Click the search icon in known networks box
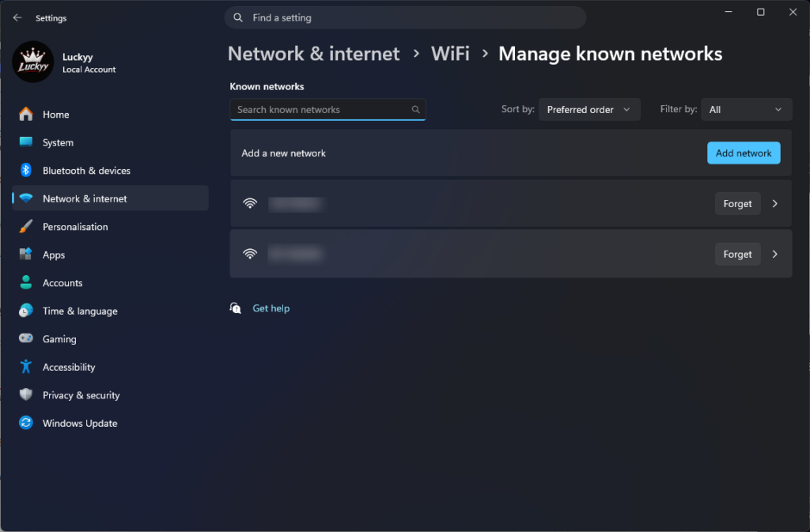Viewport: 810px width, 532px height. (416, 109)
